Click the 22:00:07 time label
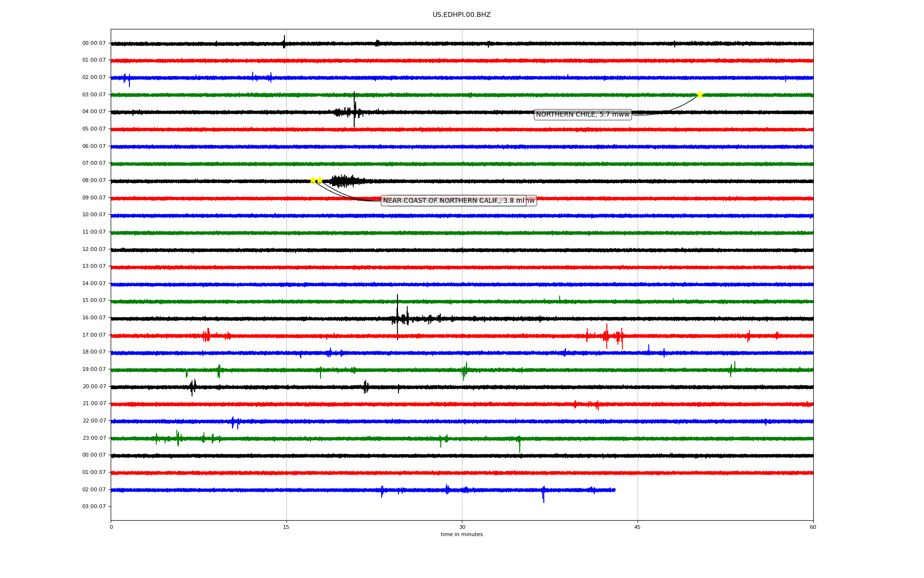This screenshot has height=578, width=924. click(94, 421)
